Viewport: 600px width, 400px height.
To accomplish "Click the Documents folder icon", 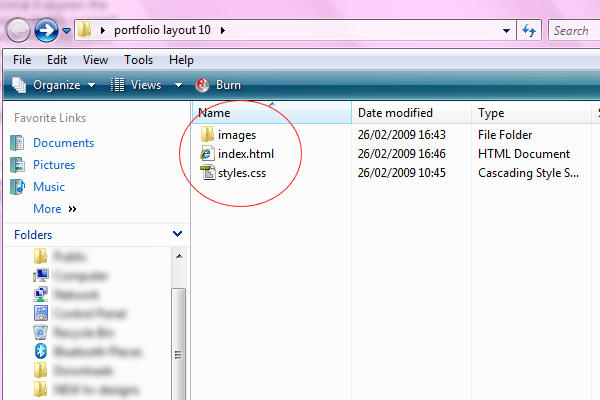I will 17,143.
